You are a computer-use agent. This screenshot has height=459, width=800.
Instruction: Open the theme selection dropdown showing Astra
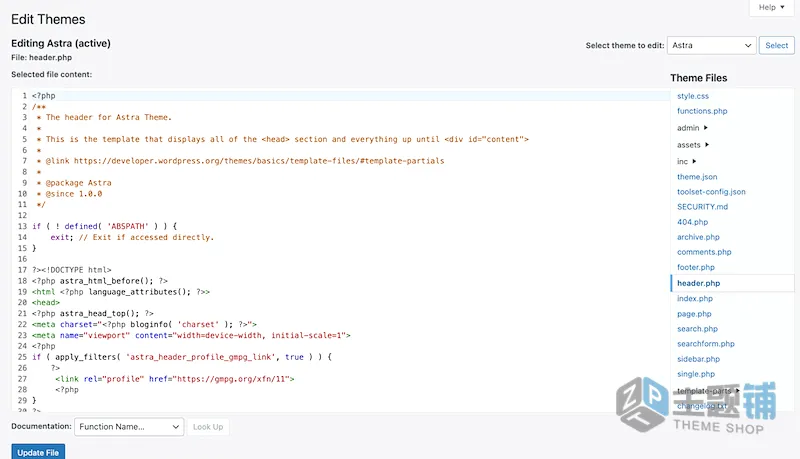point(711,45)
